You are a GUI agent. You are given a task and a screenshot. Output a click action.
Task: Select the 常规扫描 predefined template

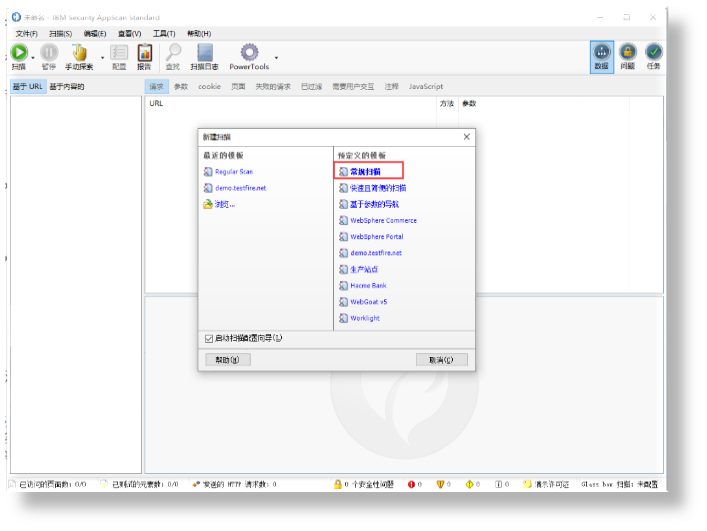click(x=365, y=172)
